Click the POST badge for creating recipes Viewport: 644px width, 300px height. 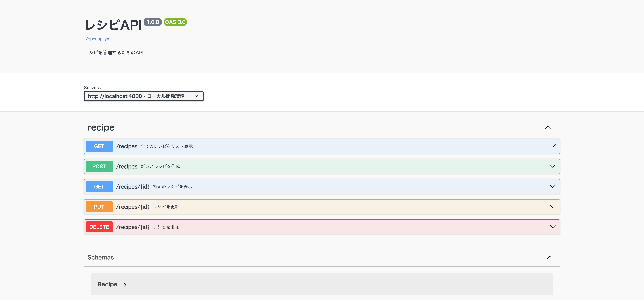[99, 166]
